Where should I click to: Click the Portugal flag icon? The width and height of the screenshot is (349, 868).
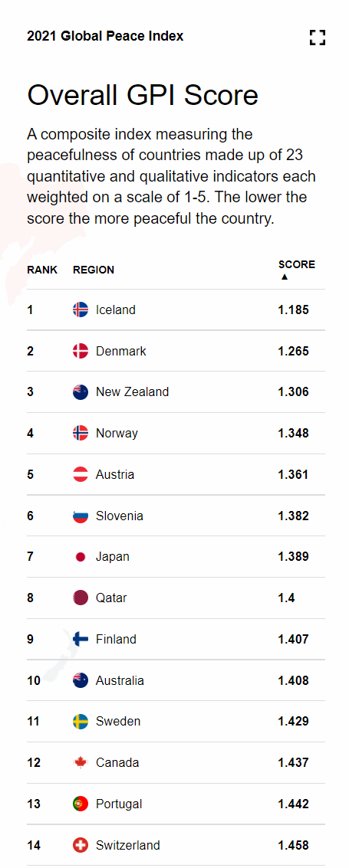[x=81, y=804]
